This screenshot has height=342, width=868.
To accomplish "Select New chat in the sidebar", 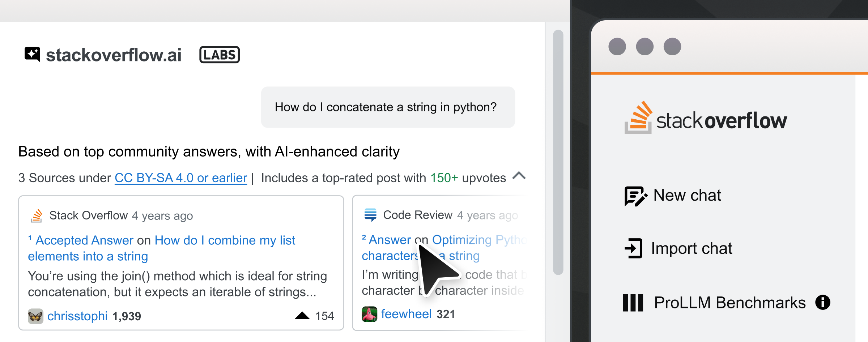I will click(x=687, y=196).
